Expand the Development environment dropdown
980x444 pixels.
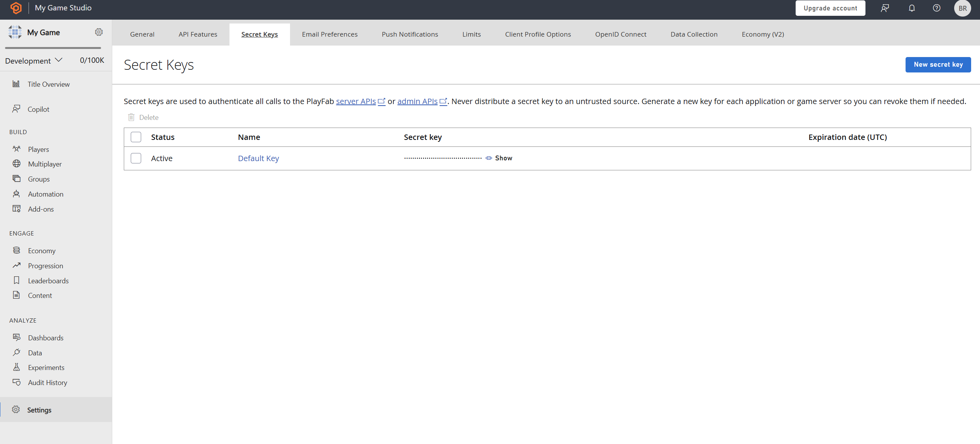coord(34,60)
